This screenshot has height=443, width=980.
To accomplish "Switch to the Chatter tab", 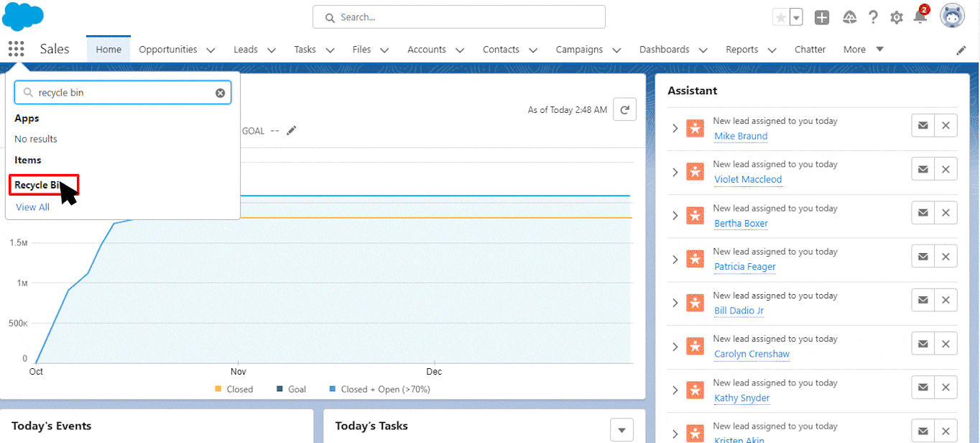I will click(x=810, y=50).
